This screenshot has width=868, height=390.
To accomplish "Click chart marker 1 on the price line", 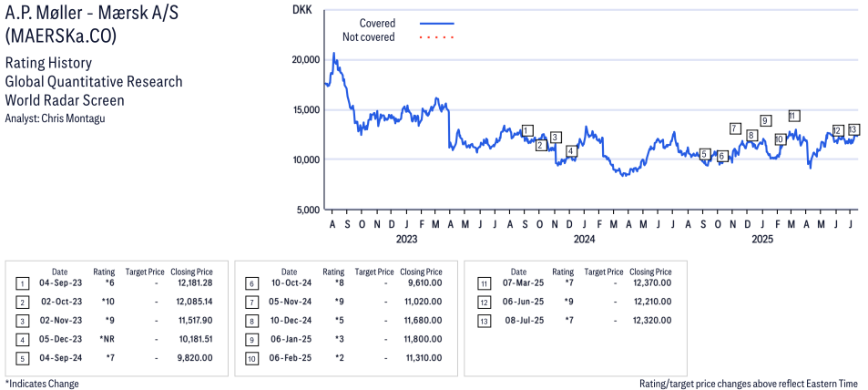I will (x=527, y=130).
